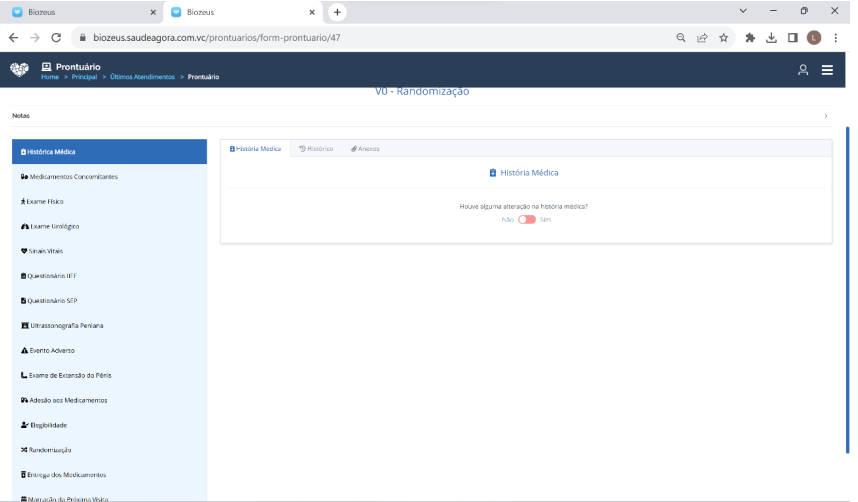This screenshot has width=858, height=502.
Task: Open Chrome tab search dropdown
Action: (x=743, y=11)
